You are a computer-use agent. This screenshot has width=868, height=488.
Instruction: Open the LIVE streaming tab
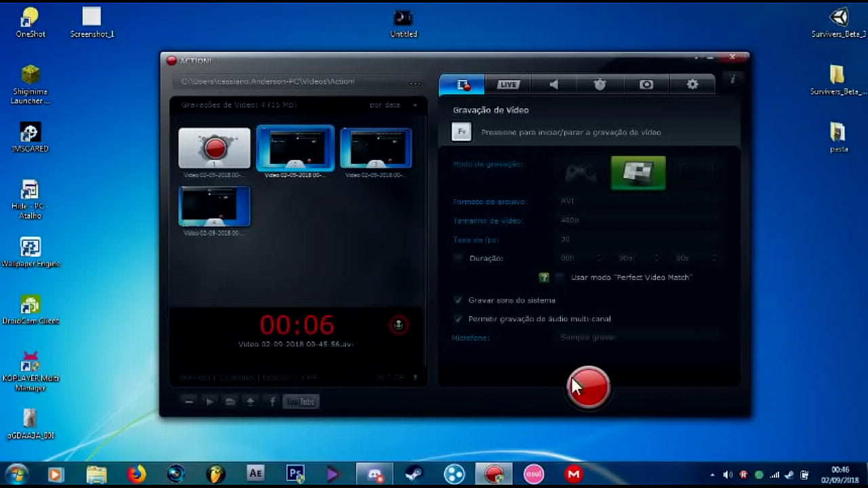(x=507, y=85)
